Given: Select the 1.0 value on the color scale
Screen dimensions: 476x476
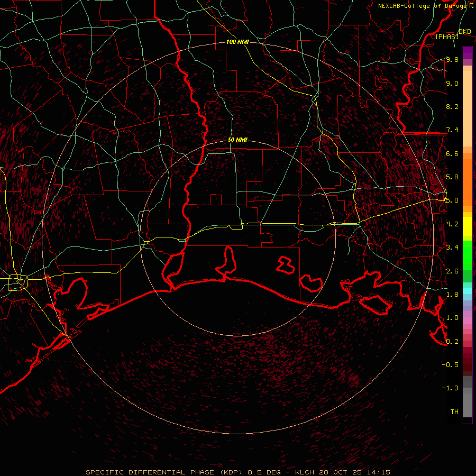Looking at the screenshot, I should [x=452, y=318].
